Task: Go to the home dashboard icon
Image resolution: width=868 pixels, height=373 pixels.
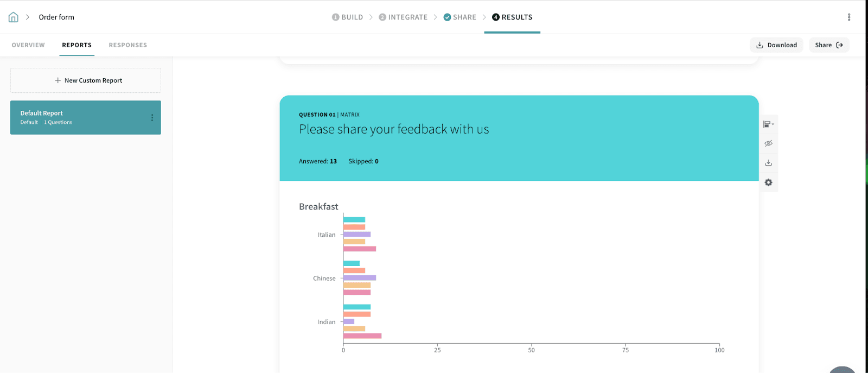Action: click(14, 17)
